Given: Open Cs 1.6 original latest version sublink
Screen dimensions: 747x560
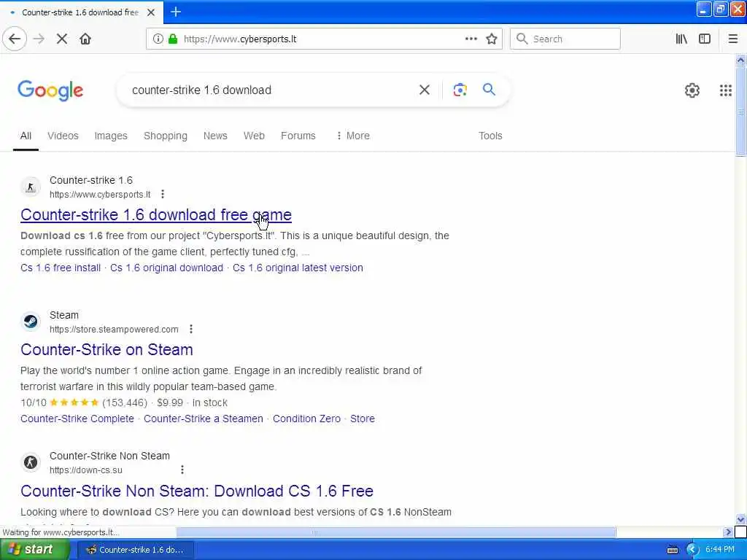Looking at the screenshot, I should pos(298,268).
